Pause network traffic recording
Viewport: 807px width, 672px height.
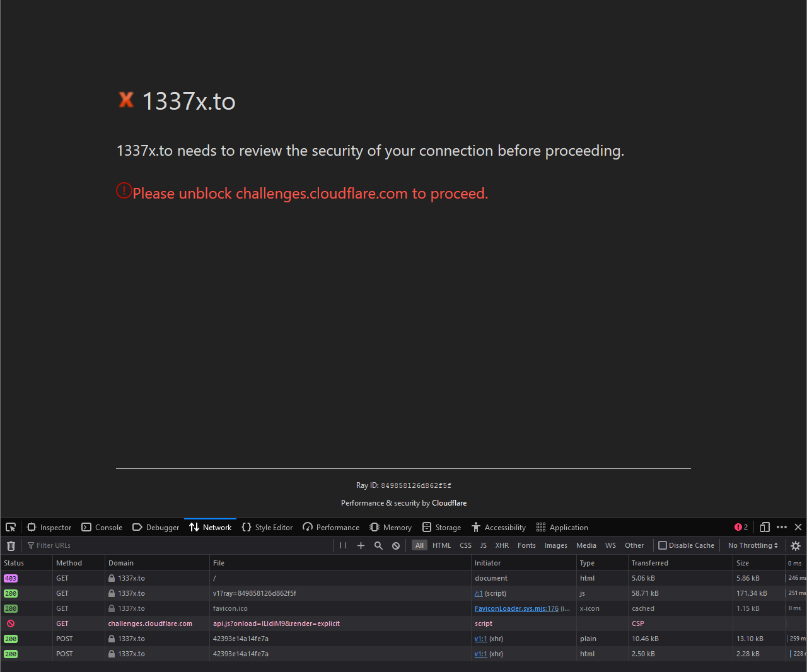[x=342, y=545]
